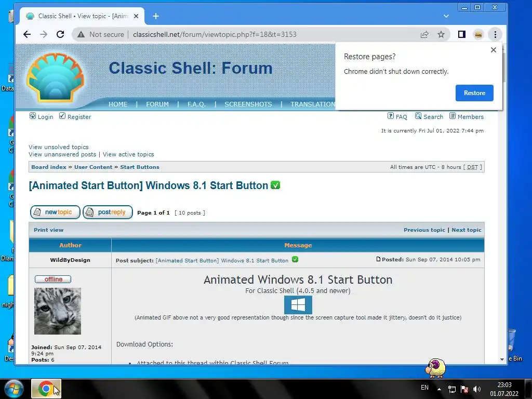The width and height of the screenshot is (532, 399).
Task: Go to Previous topic
Action: 424,230
